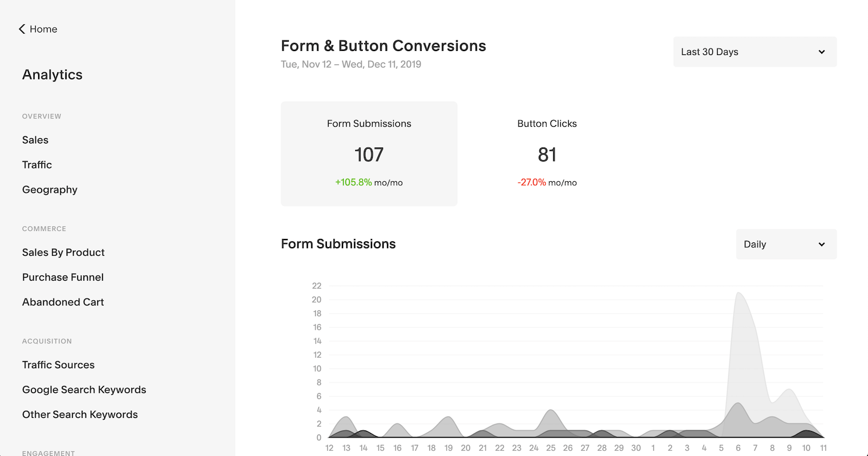Navigate to Sales analytics
Screen dimensions: 868x456
point(35,139)
